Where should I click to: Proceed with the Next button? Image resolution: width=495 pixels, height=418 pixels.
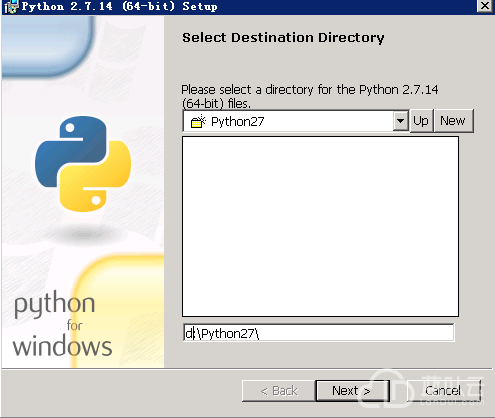pyautogui.click(x=352, y=391)
